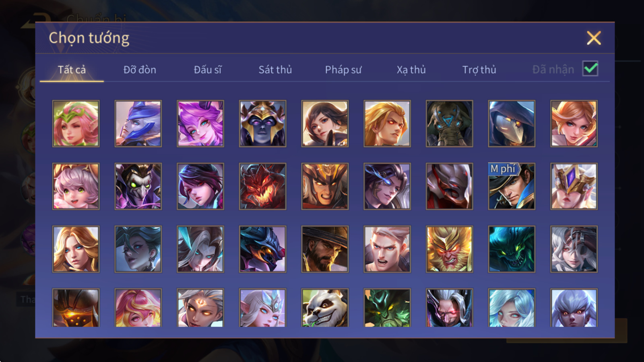Filter heroes by Sát thủ
The width and height of the screenshot is (644, 362).
275,70
